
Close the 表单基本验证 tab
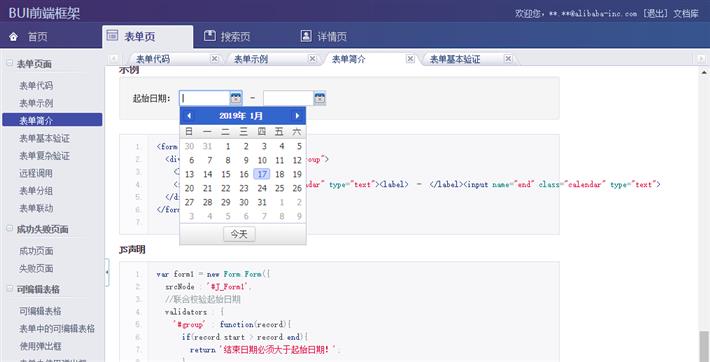(x=508, y=59)
